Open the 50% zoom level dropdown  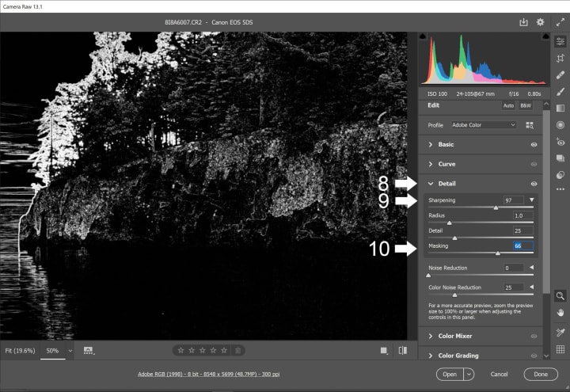(70, 350)
